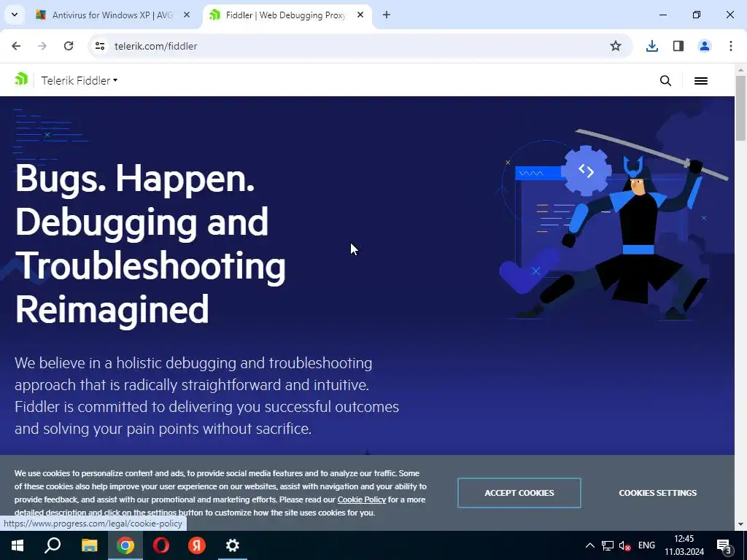Click the scrollbar up arrow

(x=740, y=70)
